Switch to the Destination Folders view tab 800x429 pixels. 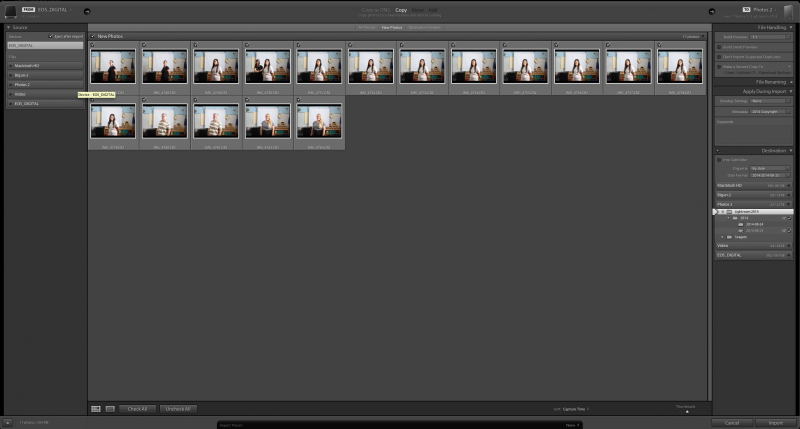[x=423, y=27]
